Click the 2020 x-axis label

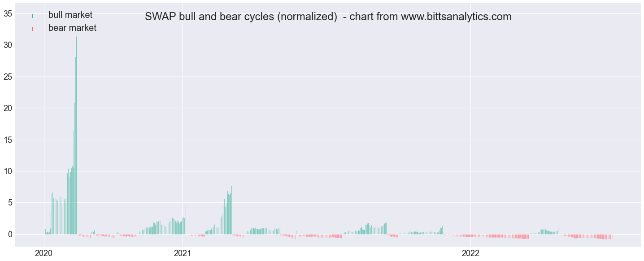(44, 253)
